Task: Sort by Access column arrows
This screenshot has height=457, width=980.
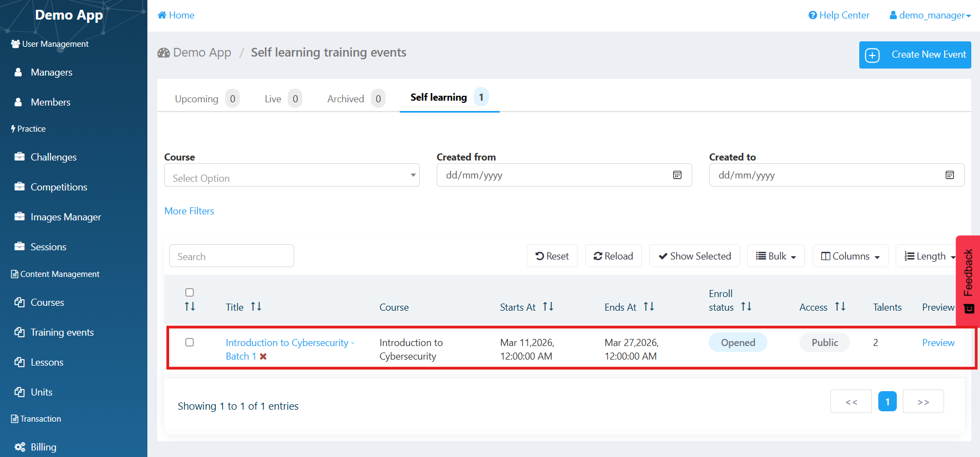Action: (x=840, y=307)
